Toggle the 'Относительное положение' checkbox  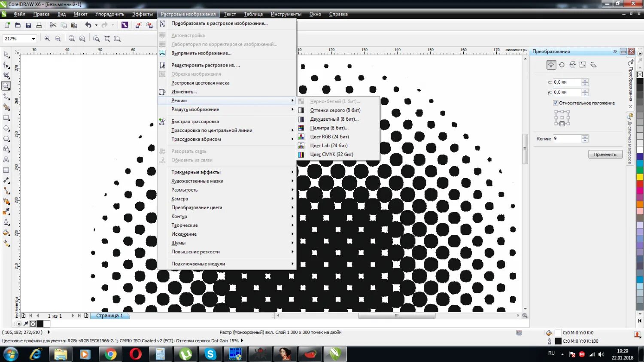pos(556,103)
